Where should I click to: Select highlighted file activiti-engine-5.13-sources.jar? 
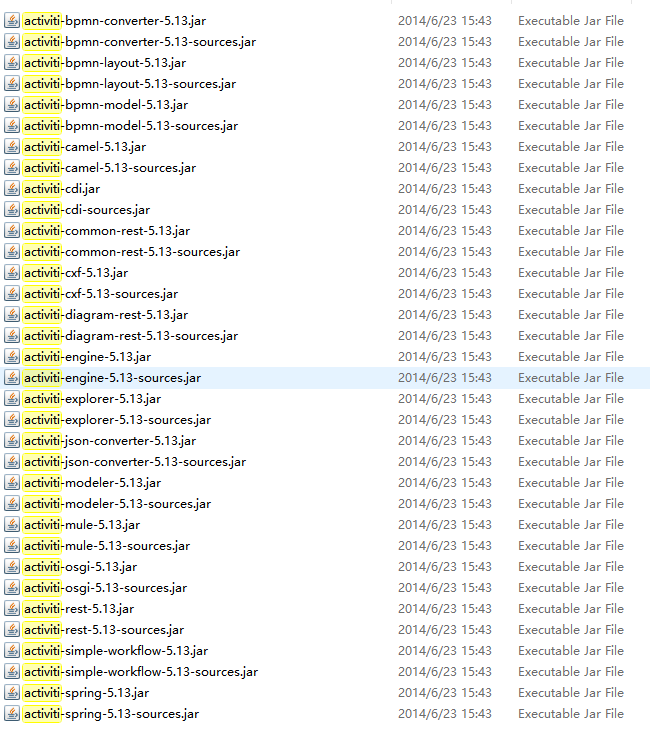coord(113,378)
